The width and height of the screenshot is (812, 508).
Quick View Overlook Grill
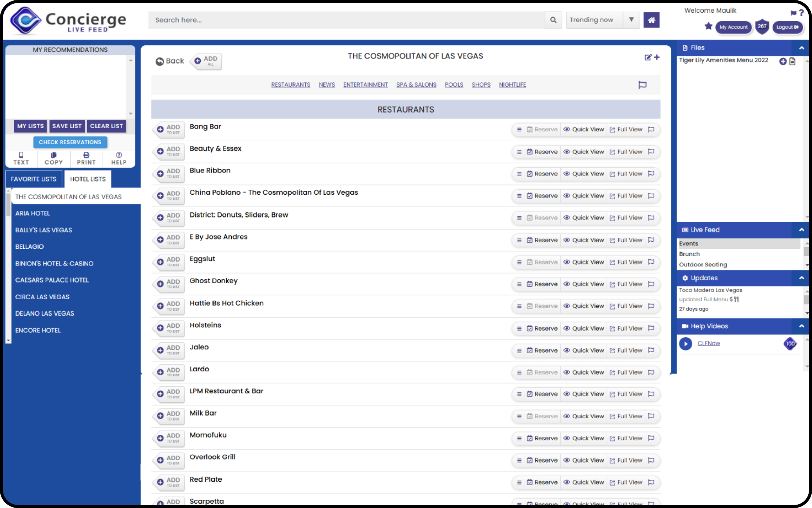[583, 460]
